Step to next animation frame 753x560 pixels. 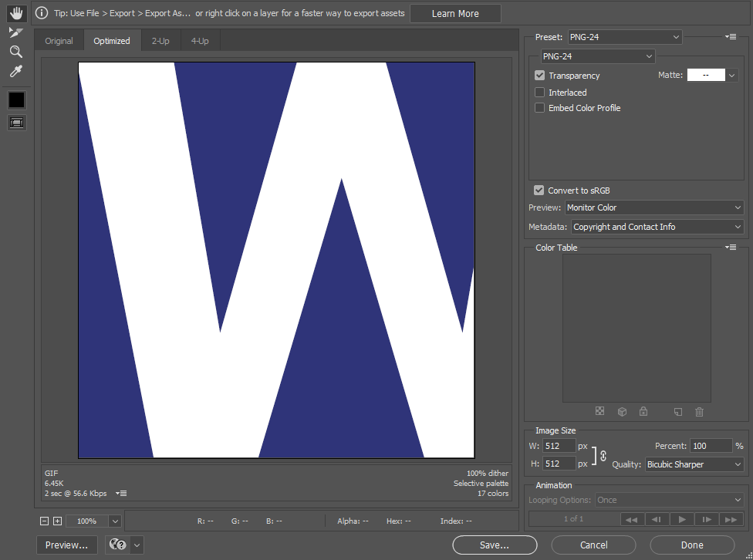pos(707,519)
